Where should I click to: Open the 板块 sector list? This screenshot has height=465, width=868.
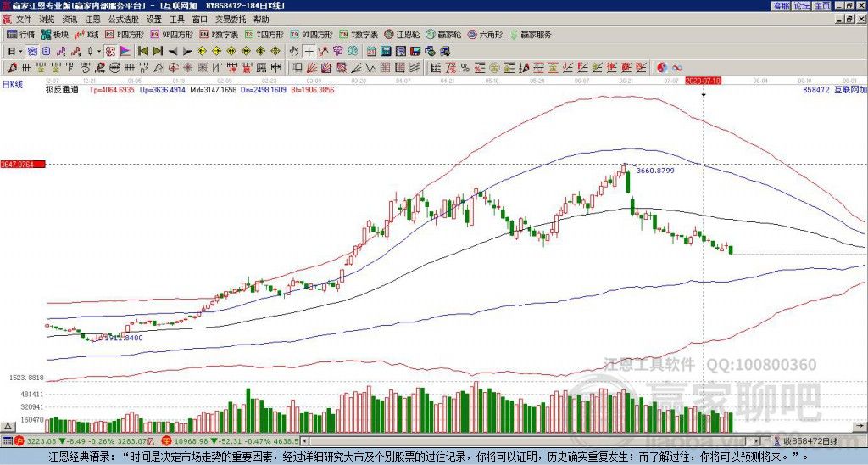[x=55, y=35]
